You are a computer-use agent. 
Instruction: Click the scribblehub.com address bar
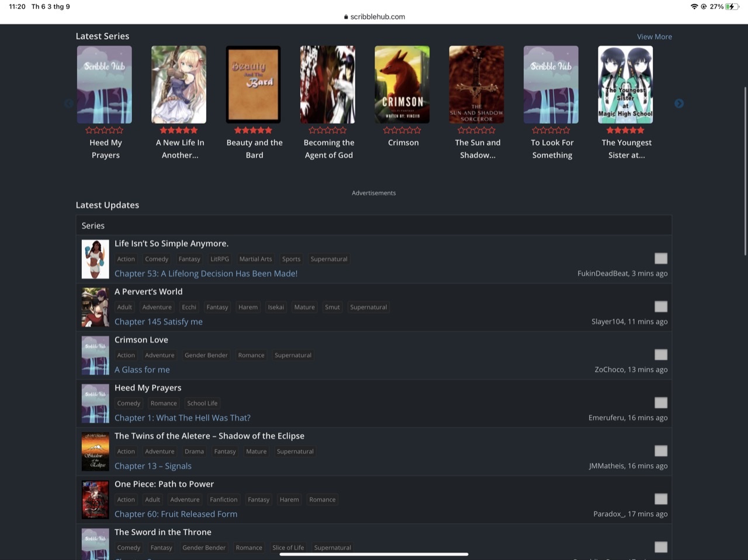coord(374,17)
